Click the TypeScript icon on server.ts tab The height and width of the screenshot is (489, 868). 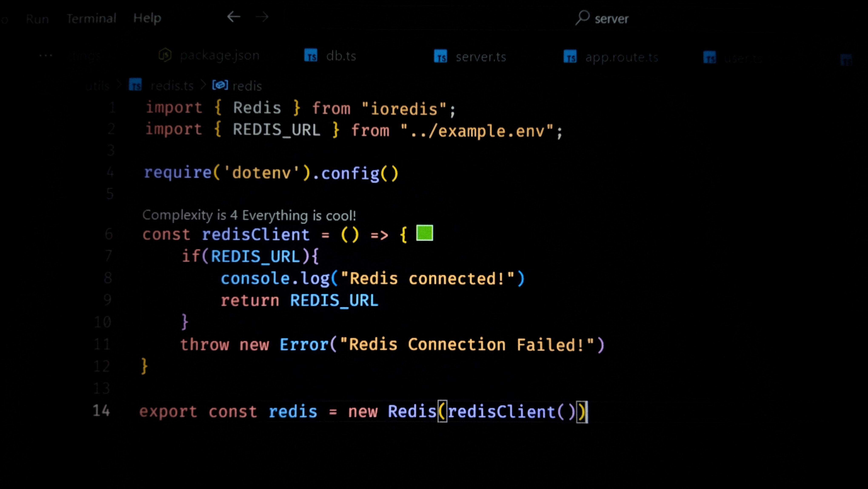tap(440, 56)
